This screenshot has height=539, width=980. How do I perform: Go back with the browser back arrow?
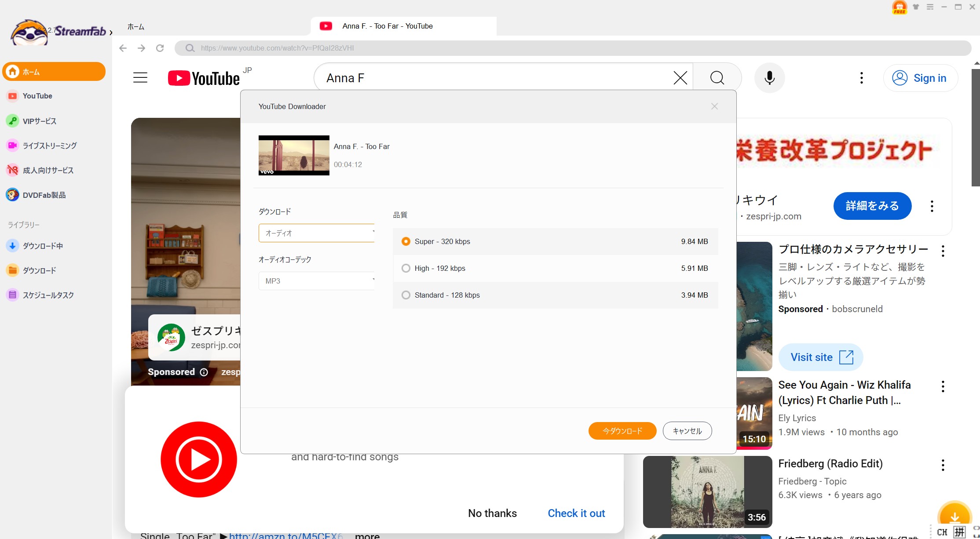[x=123, y=48]
